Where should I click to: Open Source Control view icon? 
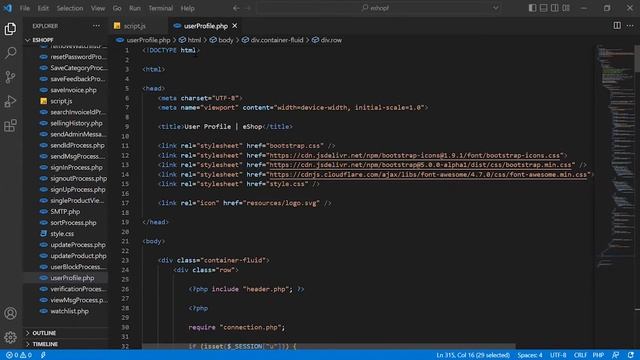click(10, 77)
